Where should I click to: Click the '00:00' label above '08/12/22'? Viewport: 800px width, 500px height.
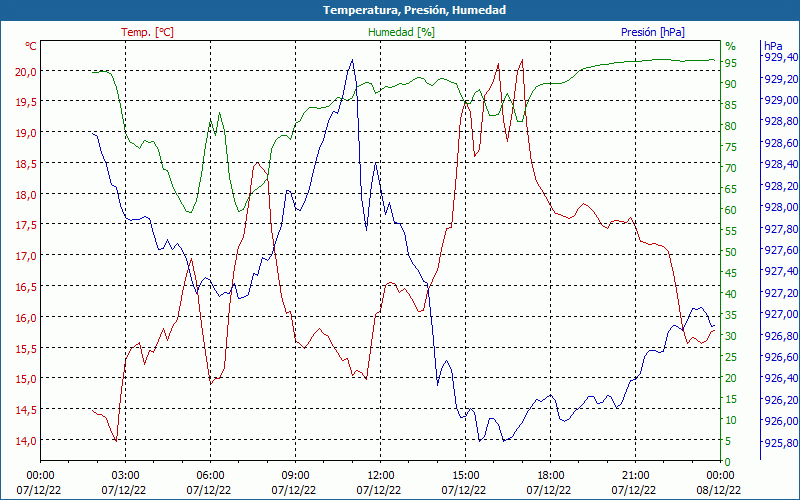[720, 476]
